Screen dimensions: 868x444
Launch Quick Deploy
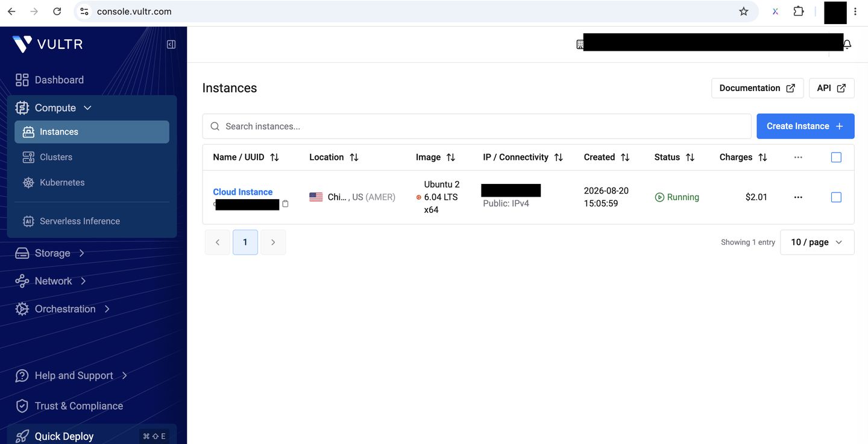tap(92, 436)
